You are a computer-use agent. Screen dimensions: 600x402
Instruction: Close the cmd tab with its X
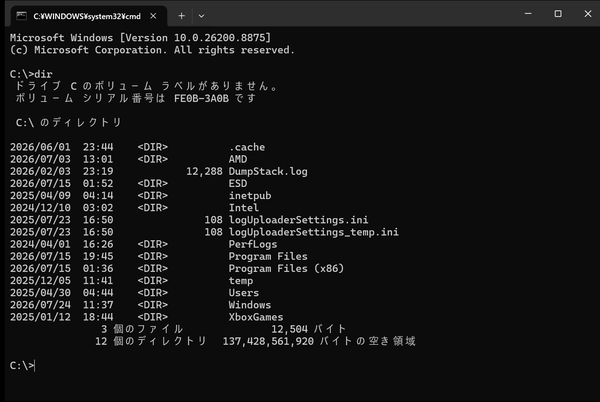[153, 16]
